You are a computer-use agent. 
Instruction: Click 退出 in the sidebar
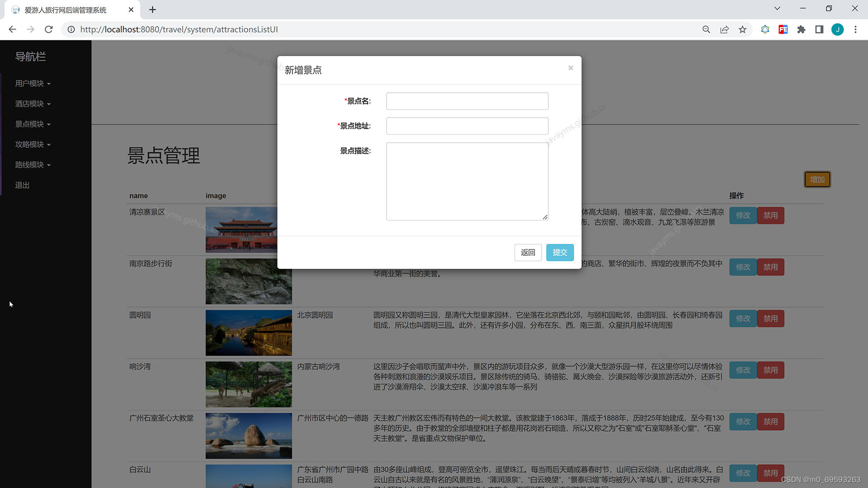(x=22, y=185)
